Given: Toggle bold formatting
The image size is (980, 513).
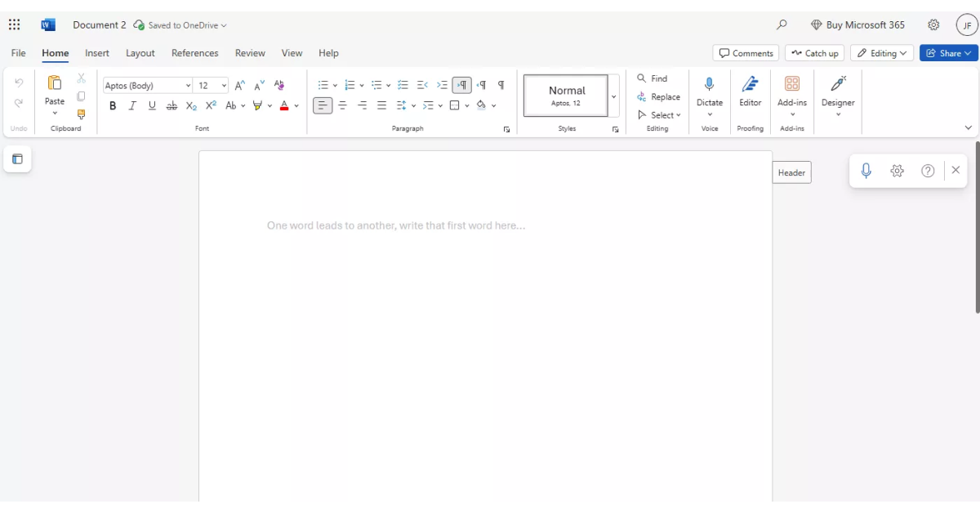Looking at the screenshot, I should (113, 105).
